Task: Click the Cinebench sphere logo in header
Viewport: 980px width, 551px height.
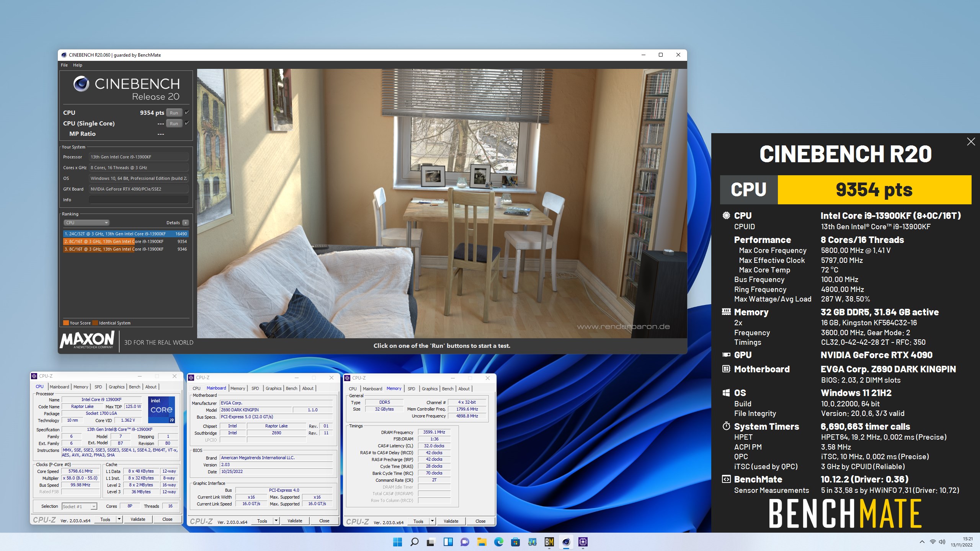Action: coord(81,83)
